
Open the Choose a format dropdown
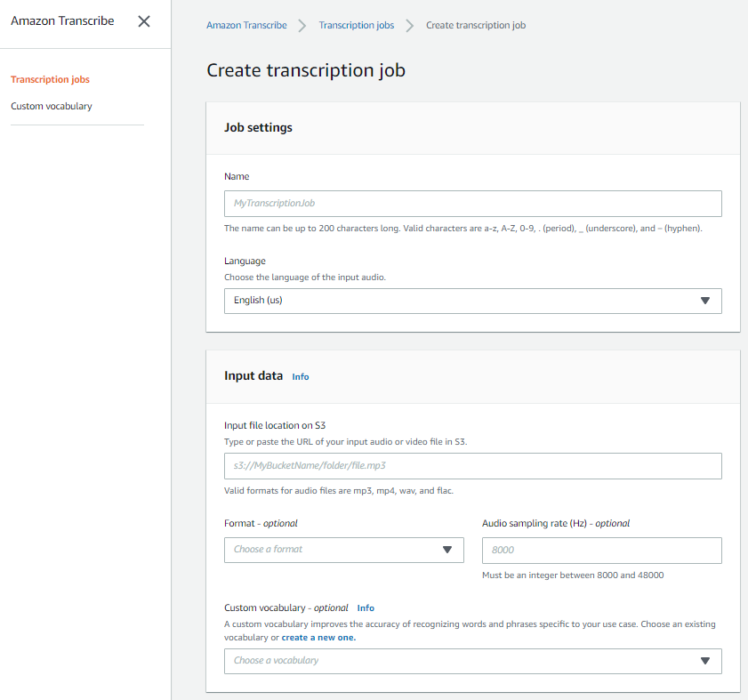344,550
